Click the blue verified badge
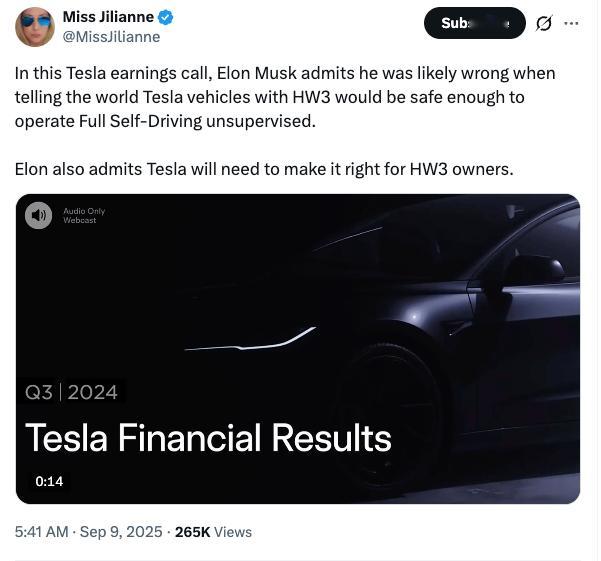Image resolution: width=601 pixels, height=561 pixels. tap(168, 17)
